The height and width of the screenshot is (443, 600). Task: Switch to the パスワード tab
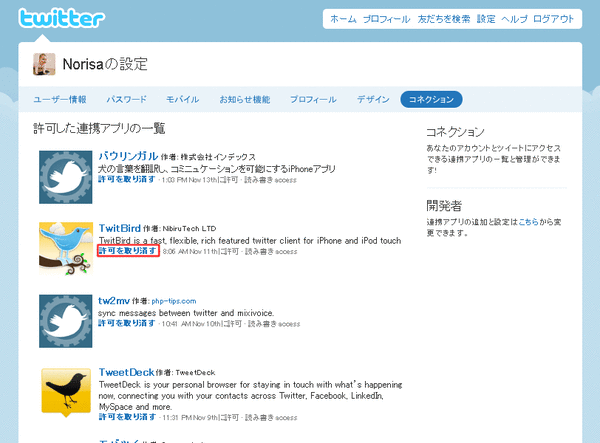(126, 99)
